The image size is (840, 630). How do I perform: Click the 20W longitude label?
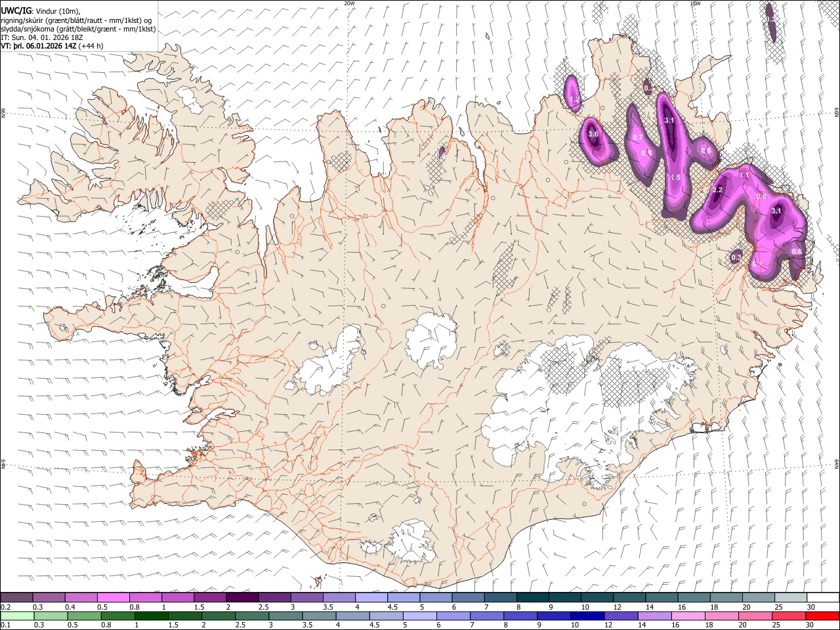tap(349, 3)
